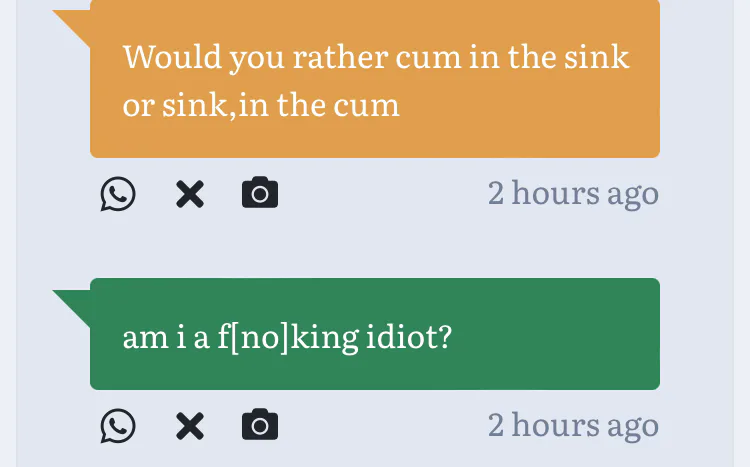The width and height of the screenshot is (750, 467).
Task: Click the words "Would you rather"
Action: click(x=207, y=57)
